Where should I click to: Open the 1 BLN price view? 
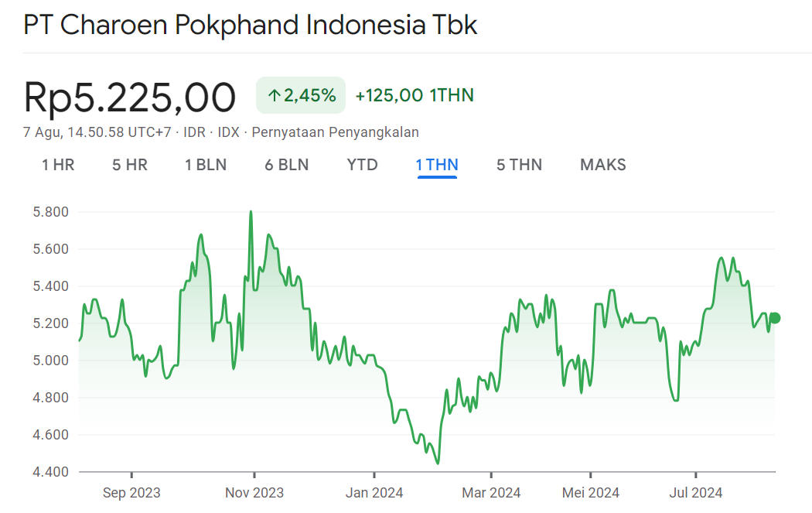pos(205,164)
